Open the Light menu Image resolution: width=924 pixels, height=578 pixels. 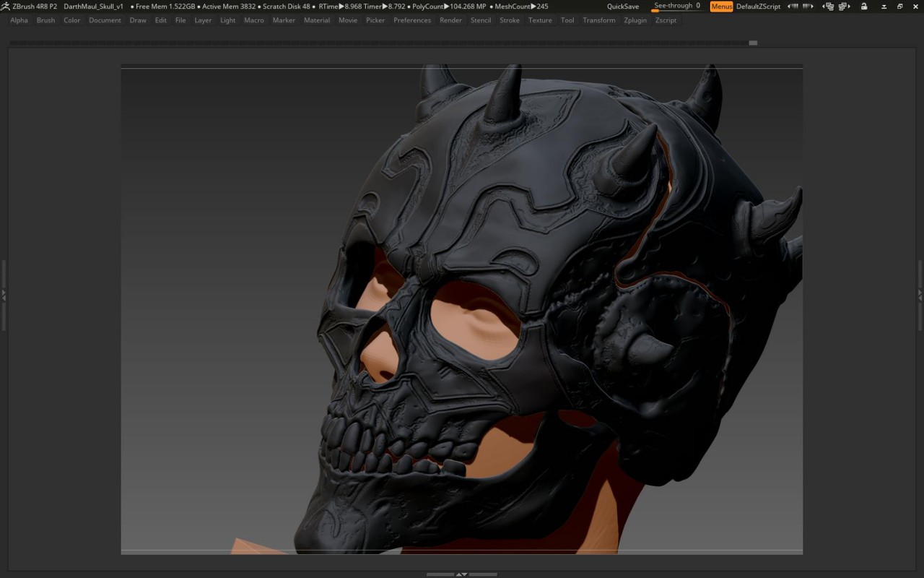tap(227, 20)
